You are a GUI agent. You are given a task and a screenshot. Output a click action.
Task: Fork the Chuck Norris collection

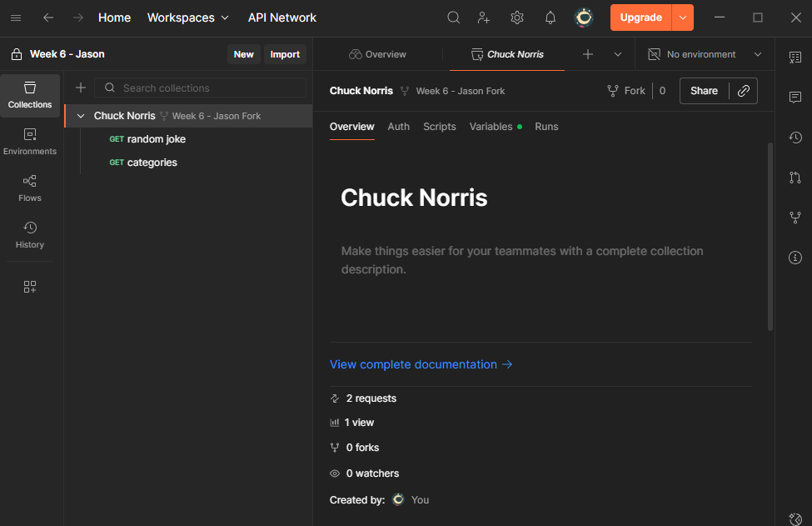[626, 91]
